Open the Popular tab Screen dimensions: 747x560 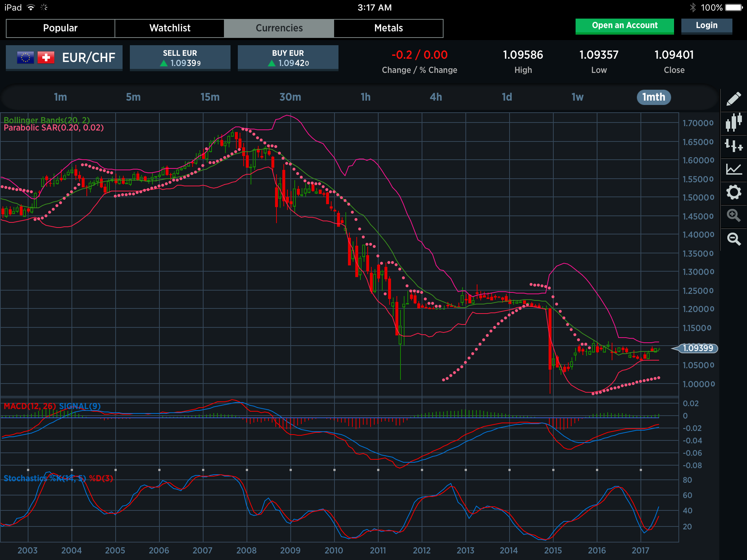(x=61, y=28)
